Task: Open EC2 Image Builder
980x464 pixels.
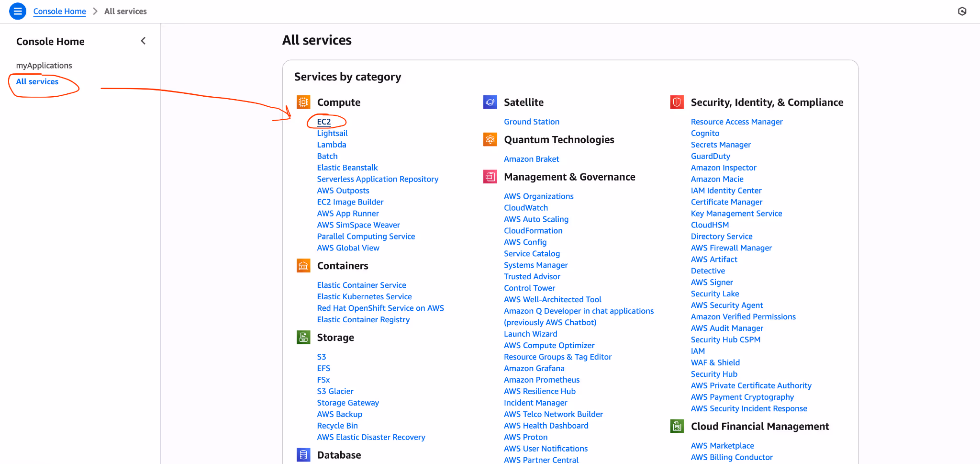Action: tap(350, 202)
